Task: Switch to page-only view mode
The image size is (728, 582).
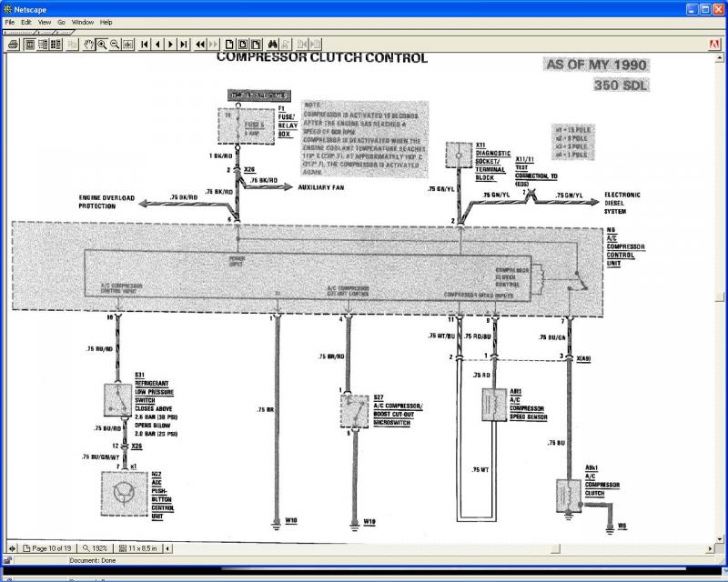Action: coord(30,45)
